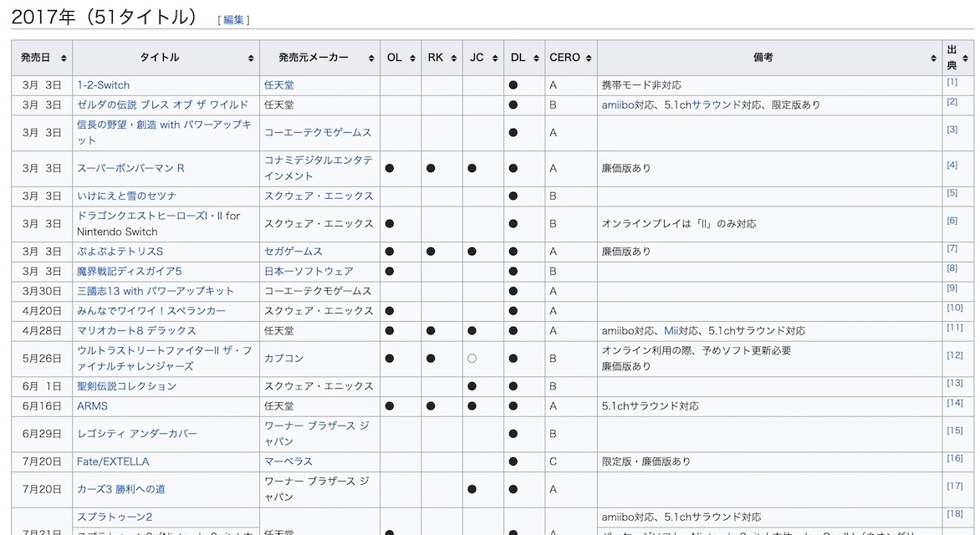The height and width of the screenshot is (535, 980).
Task: Open the カプコン publisher link
Action: tap(283, 358)
